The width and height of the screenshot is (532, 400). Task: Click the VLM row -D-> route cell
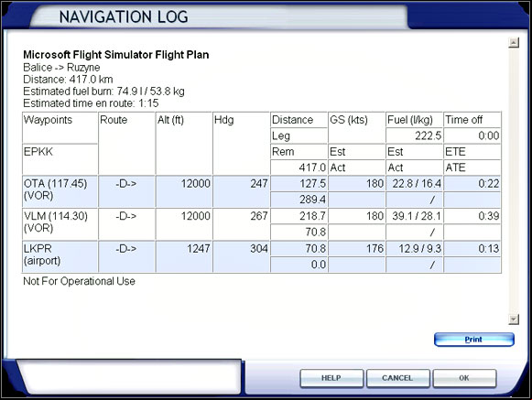click(126, 224)
